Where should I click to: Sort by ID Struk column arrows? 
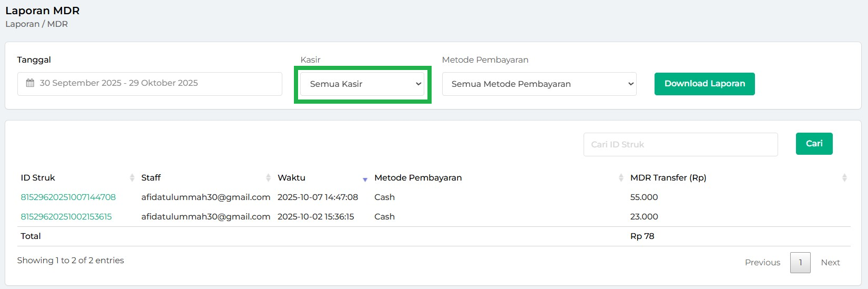coord(132,178)
